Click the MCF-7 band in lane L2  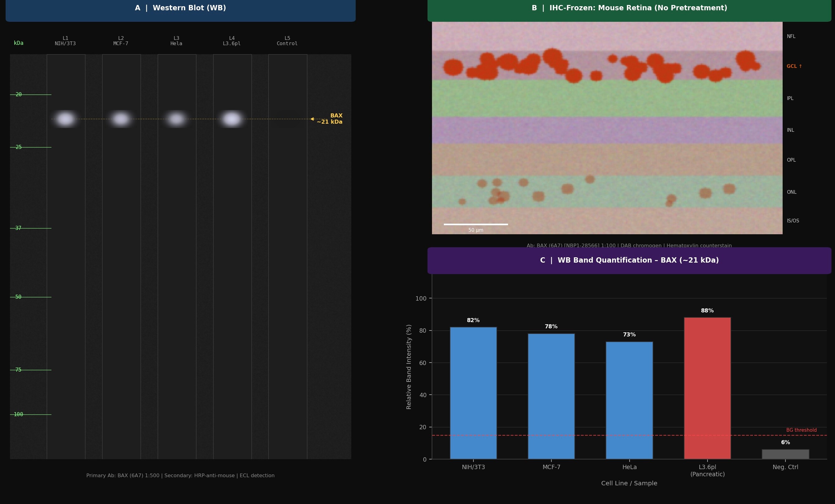[121, 119]
